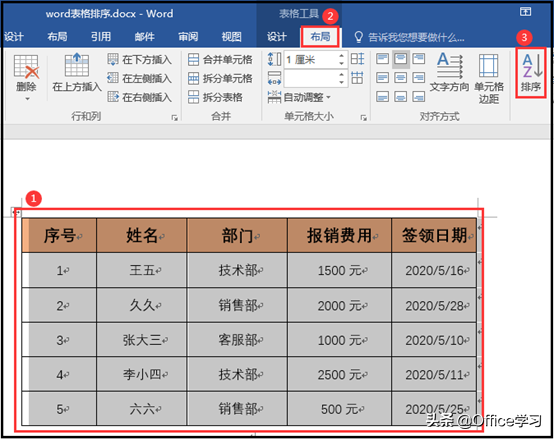Screen dimensions: 554x440
Task: Click the 删除 (Delete) table icon
Action: pyautogui.click(x=26, y=66)
